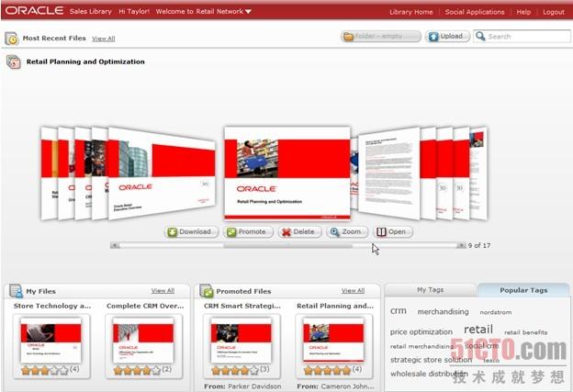
Task: Expand the Welcome to Retail Network dropdown arrow
Action: 248,12
